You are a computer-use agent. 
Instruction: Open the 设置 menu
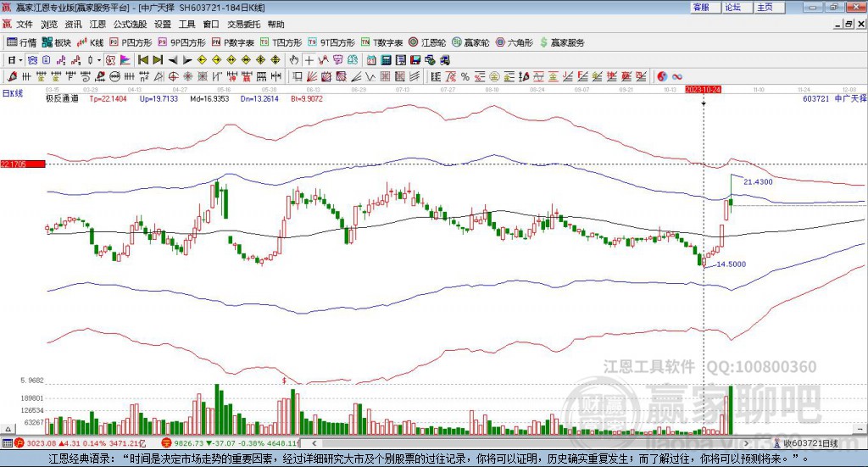(x=163, y=25)
